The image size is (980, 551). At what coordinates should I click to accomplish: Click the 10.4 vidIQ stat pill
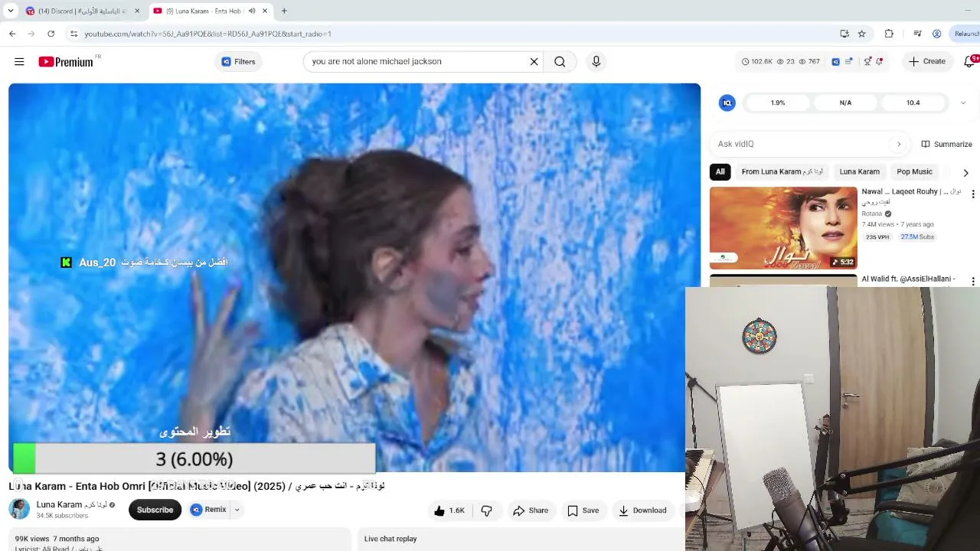pos(913,103)
